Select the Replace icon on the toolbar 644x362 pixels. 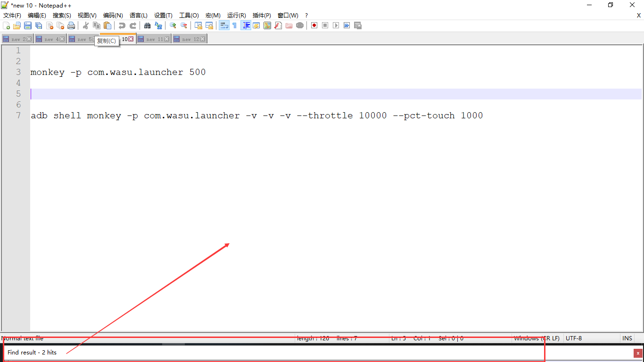158,25
